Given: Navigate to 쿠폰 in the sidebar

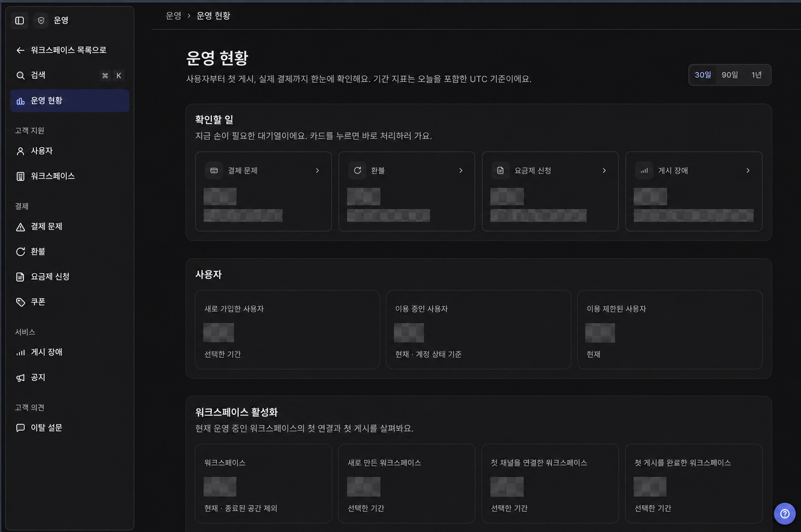Looking at the screenshot, I should click(70, 302).
